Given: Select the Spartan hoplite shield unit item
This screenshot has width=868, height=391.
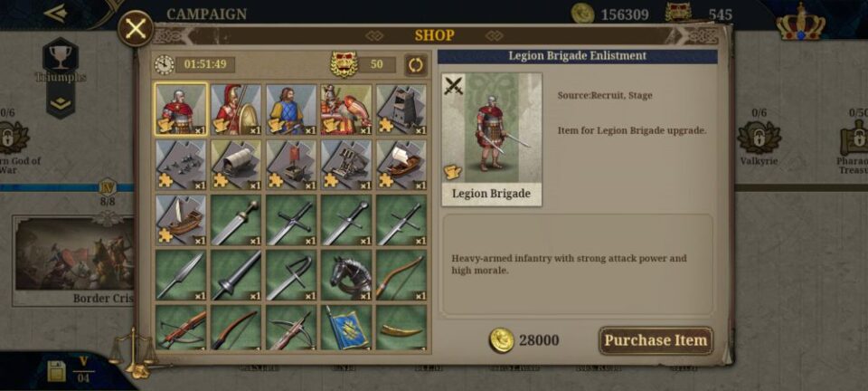Looking at the screenshot, I should click(236, 110).
